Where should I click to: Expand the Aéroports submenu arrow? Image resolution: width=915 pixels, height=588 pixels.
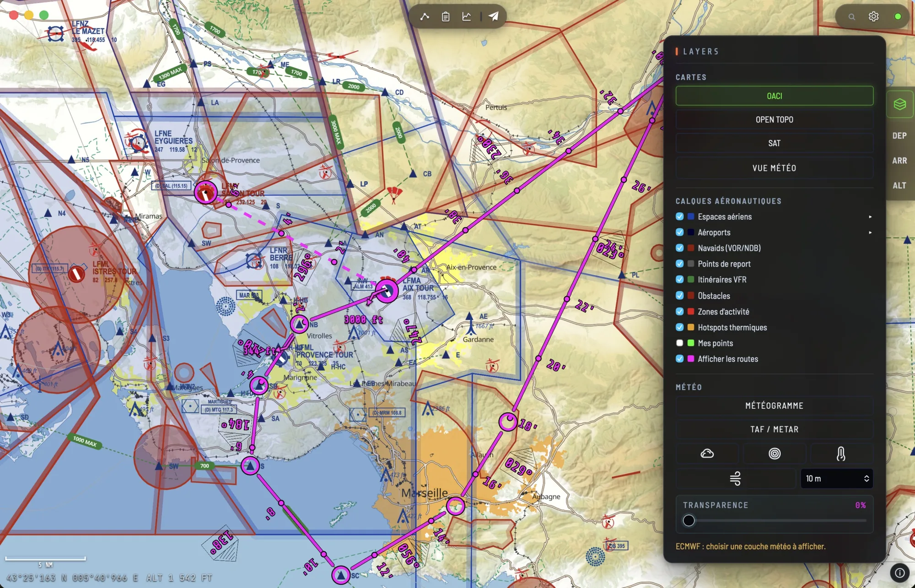pyautogui.click(x=870, y=232)
